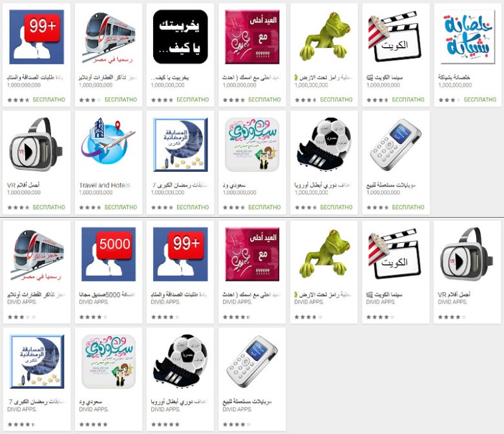The width and height of the screenshot is (504, 434).
Task: Open the train tickets icon on the DIVID APPS card
Action: 37,254
